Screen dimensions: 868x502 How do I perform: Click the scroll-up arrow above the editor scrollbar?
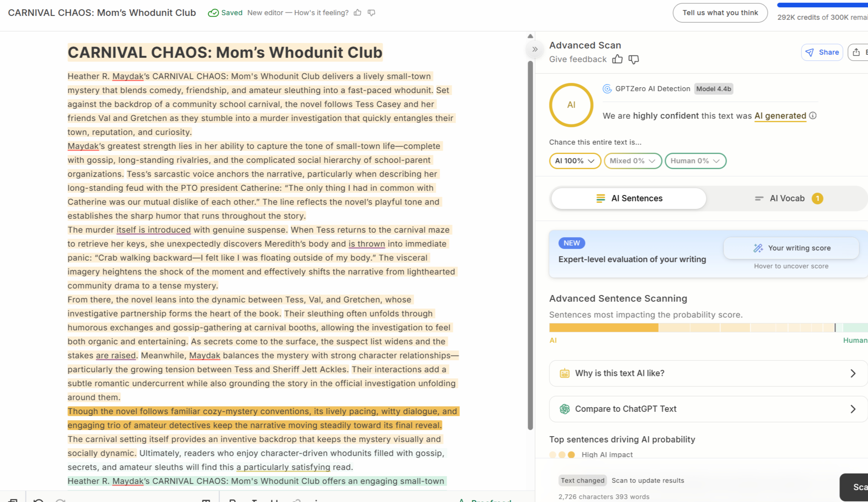[530, 36]
